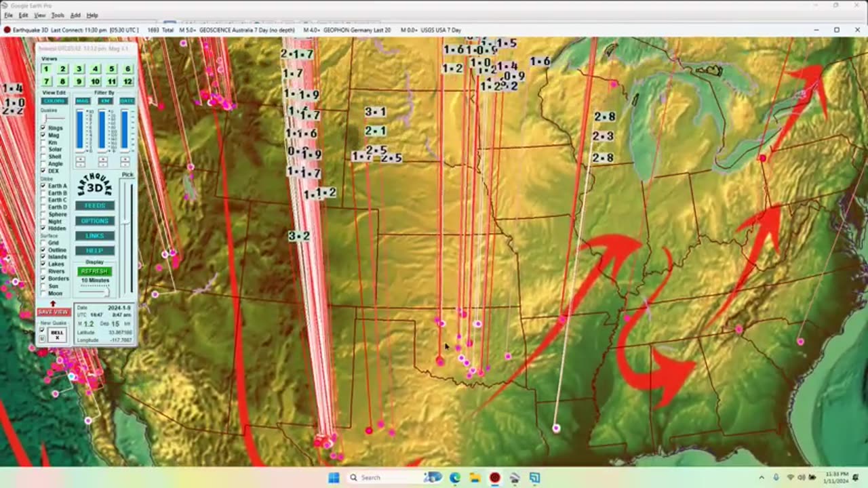Select view preset 1
Viewport: 868px width, 488px height.
(46, 68)
